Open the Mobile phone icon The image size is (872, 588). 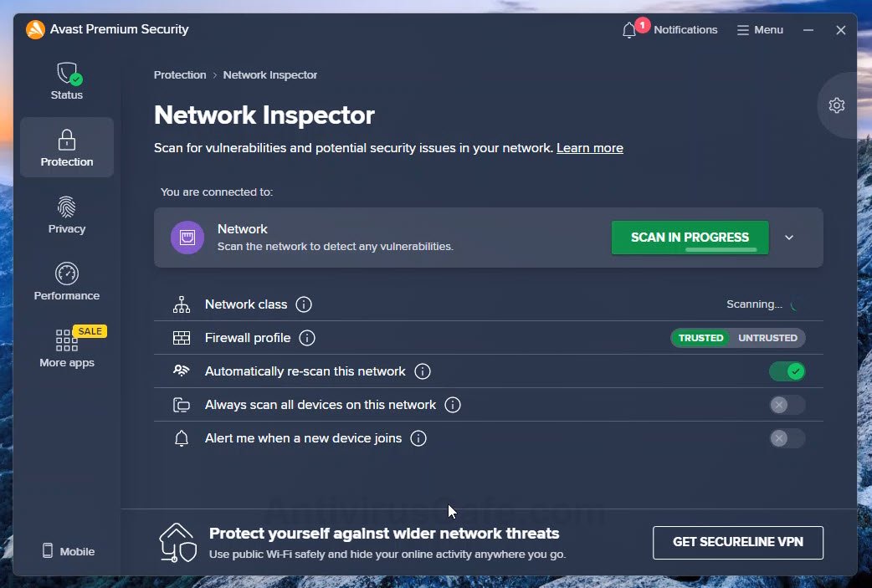(48, 550)
